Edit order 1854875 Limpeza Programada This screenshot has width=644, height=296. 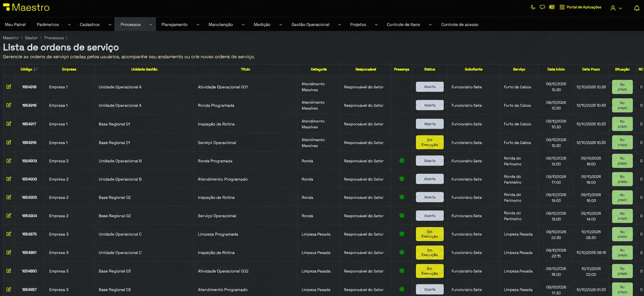[x=9, y=234]
